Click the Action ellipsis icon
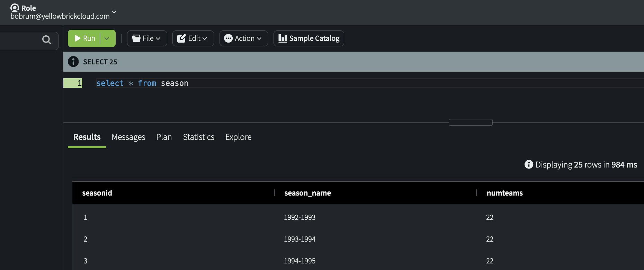The height and width of the screenshot is (270, 644). (x=228, y=38)
